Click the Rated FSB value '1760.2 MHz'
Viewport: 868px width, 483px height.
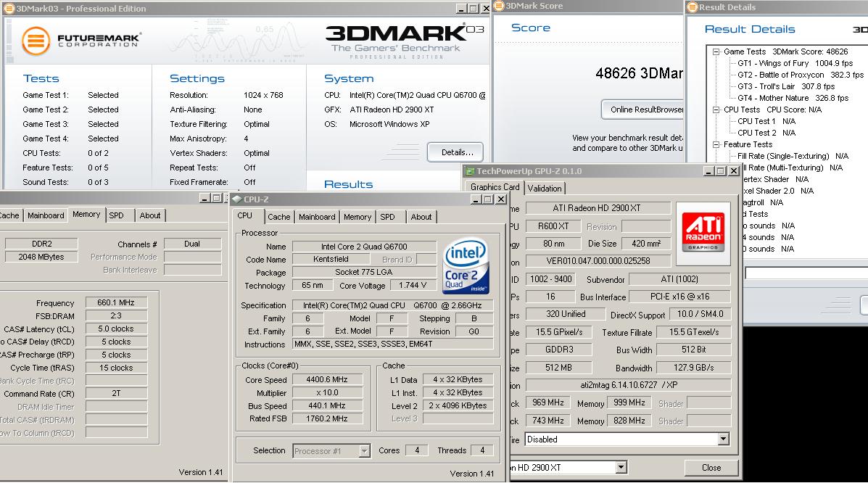pos(327,418)
